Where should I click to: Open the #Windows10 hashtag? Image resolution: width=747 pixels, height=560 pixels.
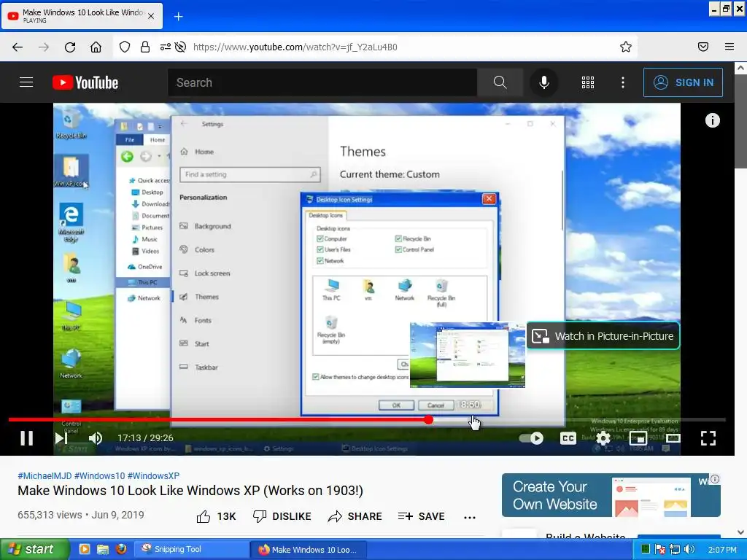(x=99, y=475)
